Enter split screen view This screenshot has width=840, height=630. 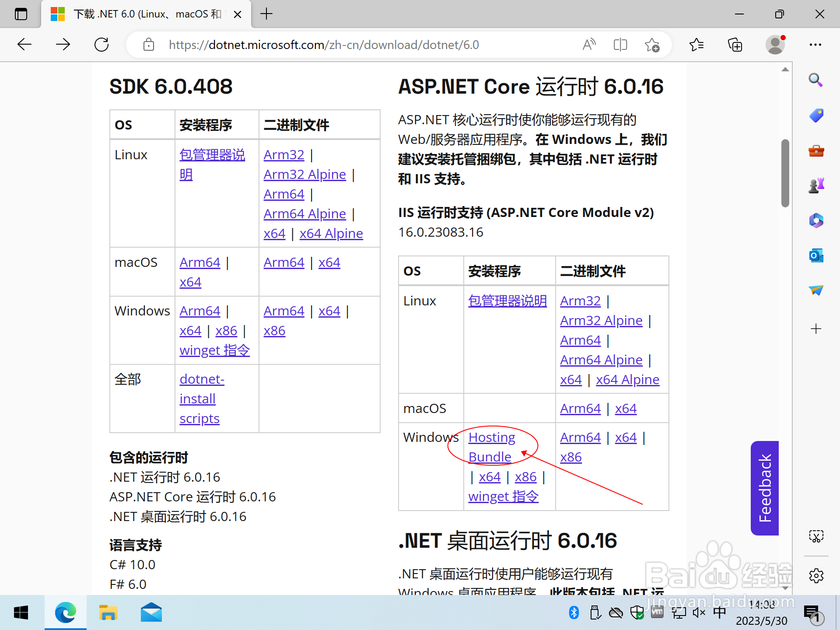[620, 45]
